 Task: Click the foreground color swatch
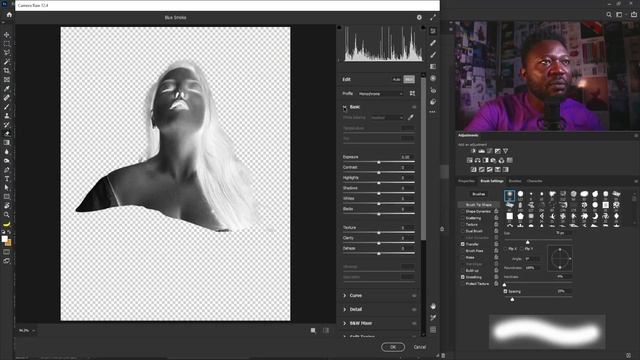(x=4, y=239)
